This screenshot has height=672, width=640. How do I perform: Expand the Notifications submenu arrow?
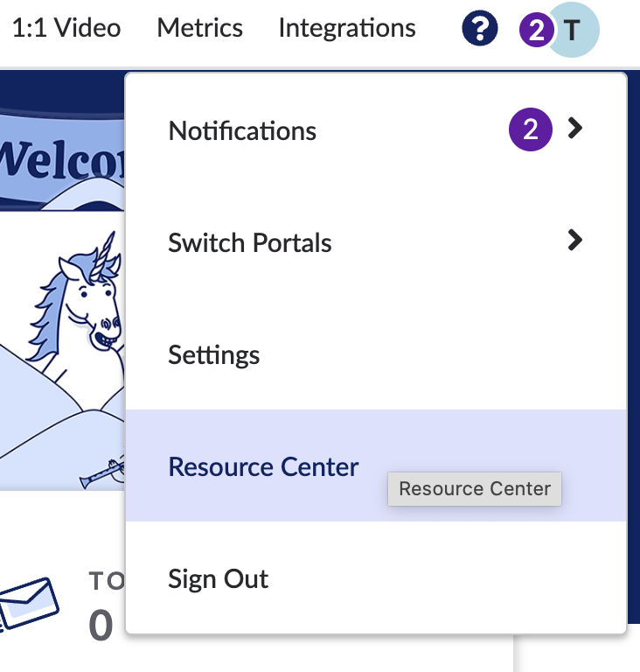[x=574, y=129]
